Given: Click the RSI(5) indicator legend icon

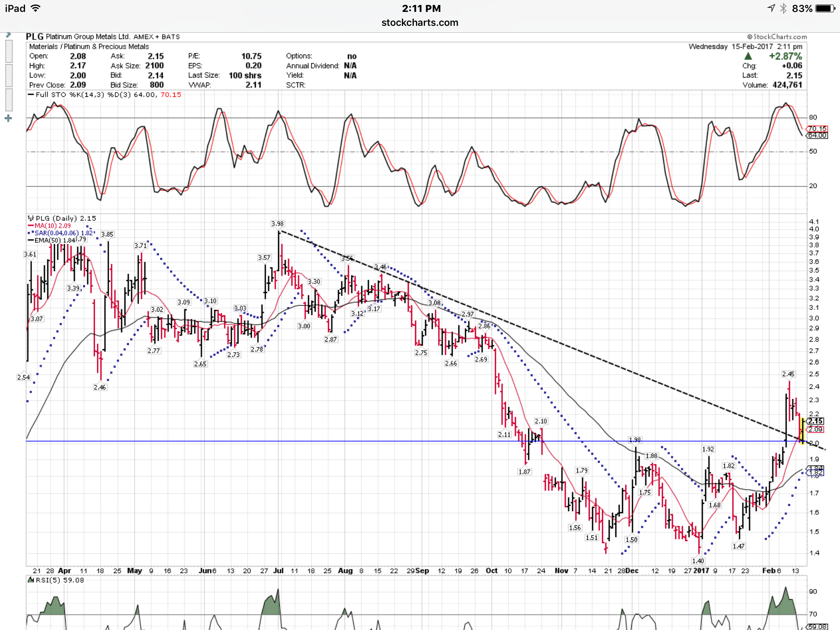Looking at the screenshot, I should [x=31, y=580].
